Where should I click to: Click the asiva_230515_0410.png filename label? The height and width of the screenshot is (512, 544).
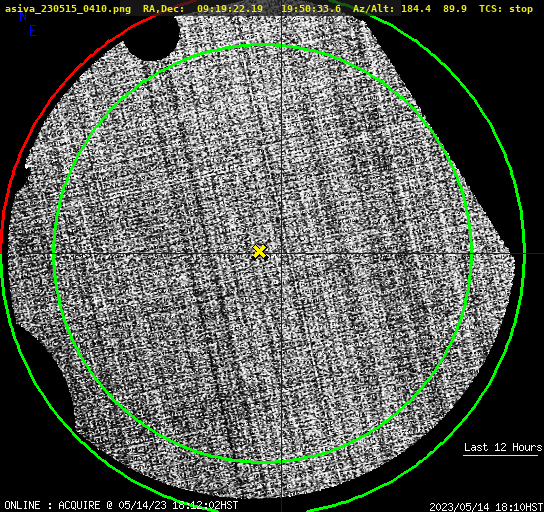[68, 9]
